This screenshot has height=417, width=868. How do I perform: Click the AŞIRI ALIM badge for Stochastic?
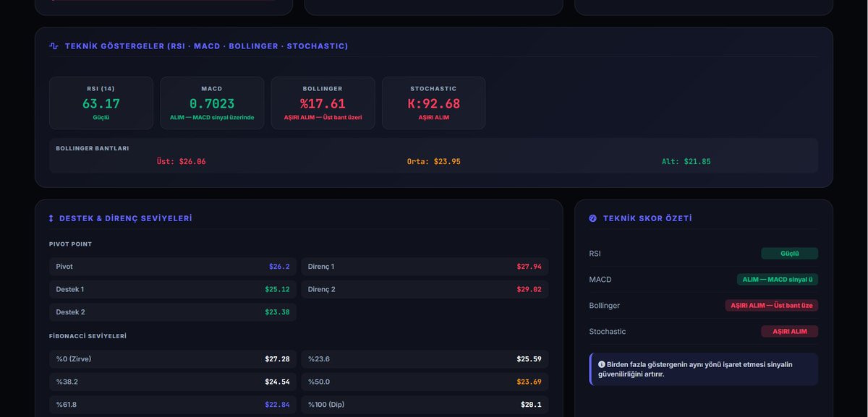point(789,332)
